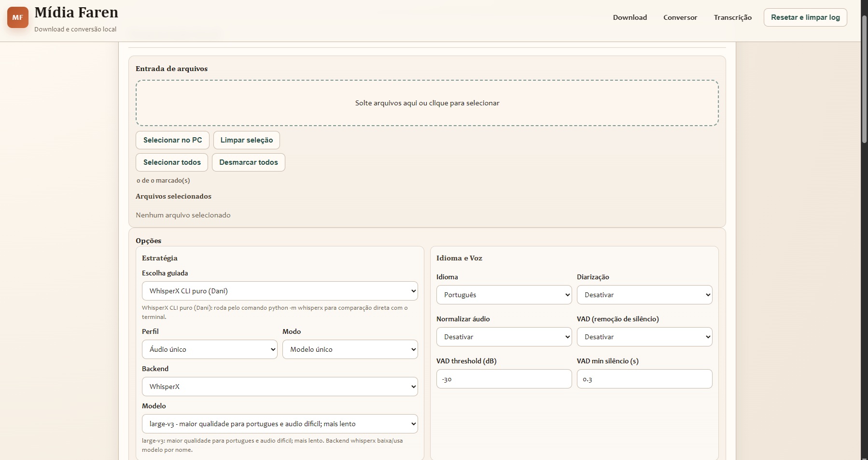The width and height of the screenshot is (868, 460).
Task: Click the file drop zone area
Action: (427, 103)
